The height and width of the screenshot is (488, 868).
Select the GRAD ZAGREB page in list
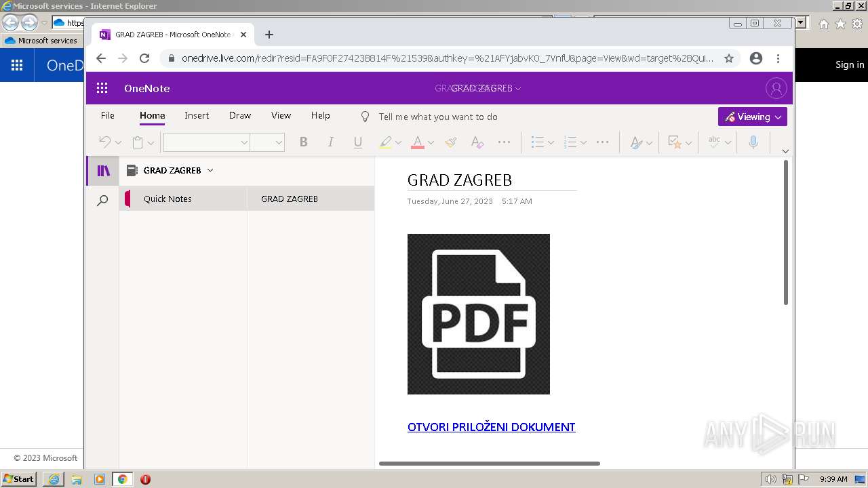point(311,199)
